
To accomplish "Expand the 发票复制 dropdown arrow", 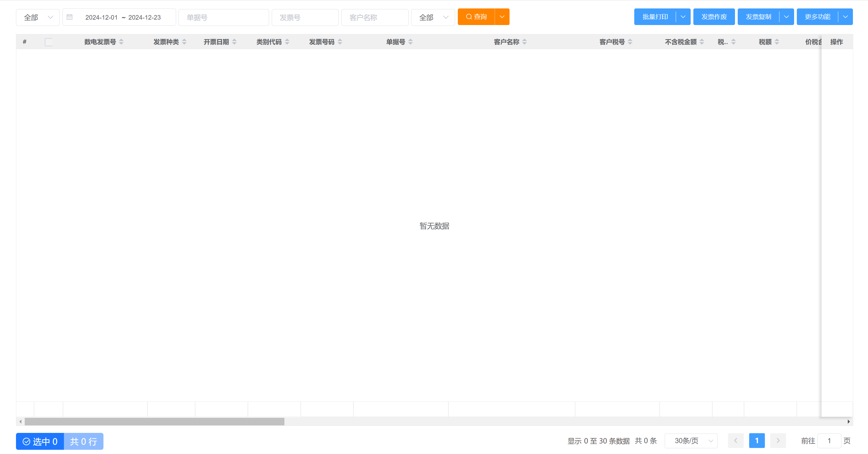I will coord(787,17).
